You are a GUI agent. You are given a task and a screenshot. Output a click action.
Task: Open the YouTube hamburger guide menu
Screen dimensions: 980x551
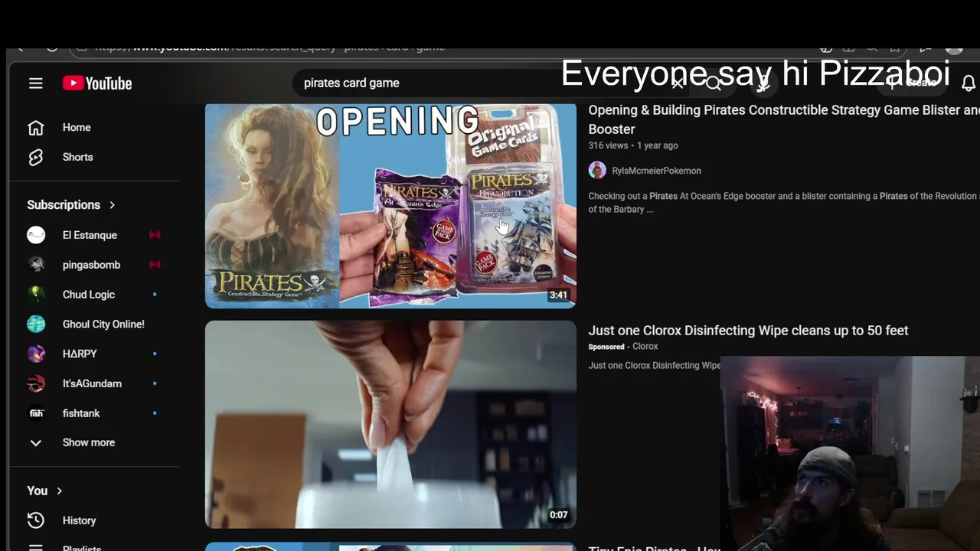[x=36, y=83]
